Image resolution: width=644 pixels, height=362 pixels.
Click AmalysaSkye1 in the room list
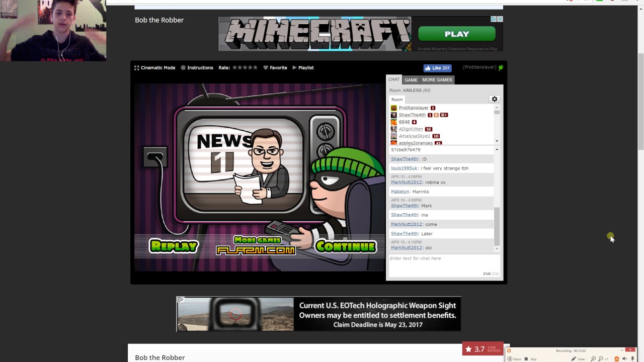(414, 136)
